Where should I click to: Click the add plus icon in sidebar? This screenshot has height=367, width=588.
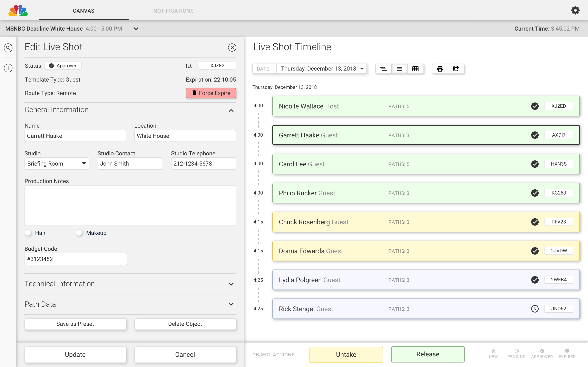(x=8, y=68)
